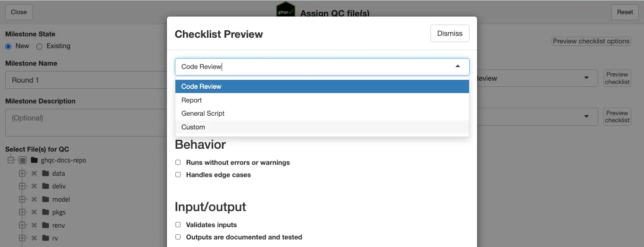
Task: Click the data folder icon
Action: pos(45,173)
